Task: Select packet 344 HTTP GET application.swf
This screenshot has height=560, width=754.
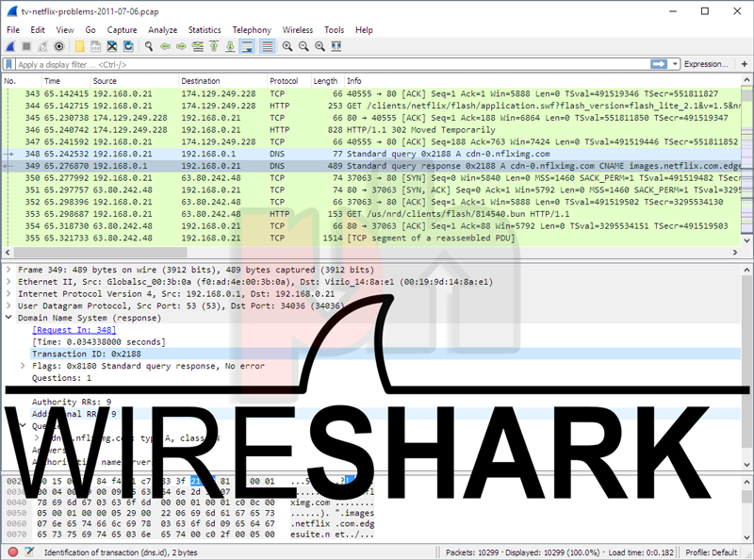Action: (371, 106)
